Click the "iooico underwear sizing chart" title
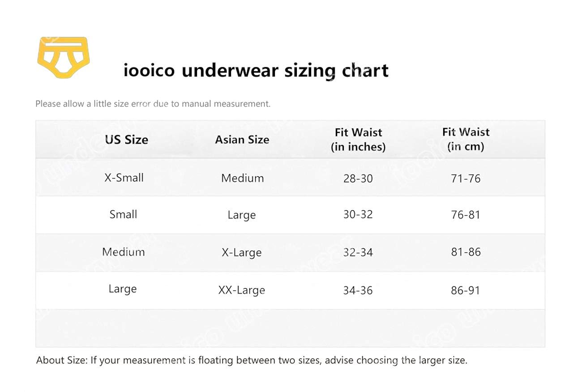The width and height of the screenshot is (582, 392). tap(256, 70)
